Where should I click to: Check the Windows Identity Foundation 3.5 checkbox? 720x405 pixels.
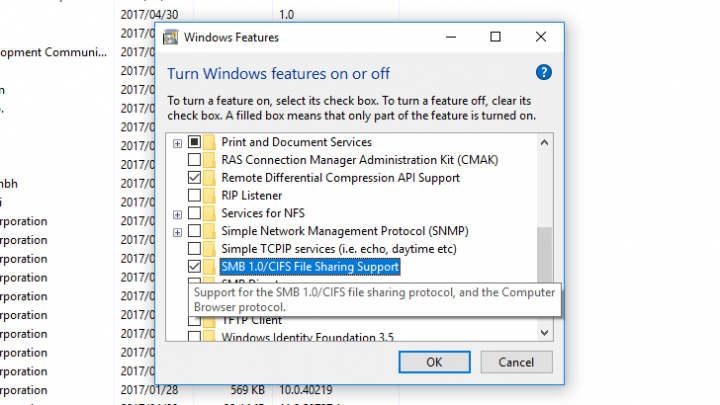coord(194,336)
